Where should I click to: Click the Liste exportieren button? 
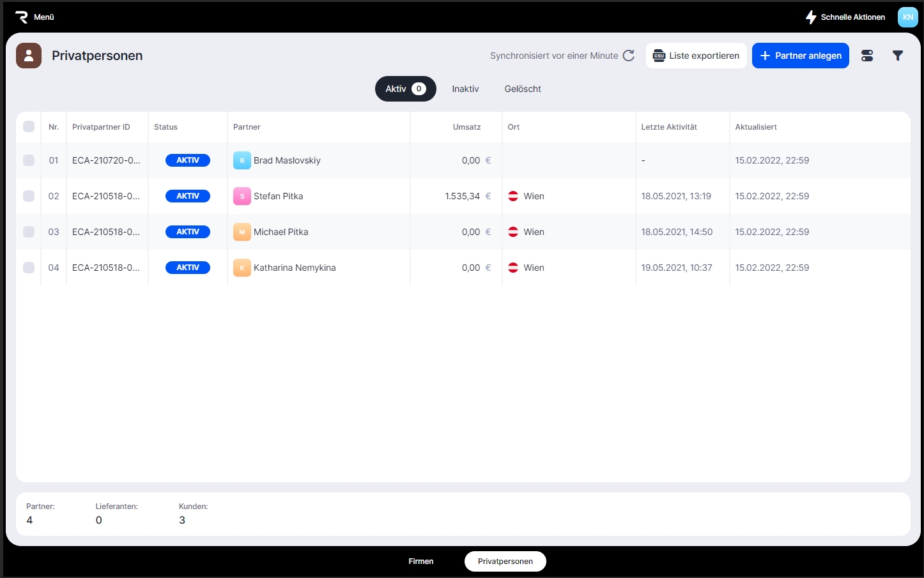[696, 56]
